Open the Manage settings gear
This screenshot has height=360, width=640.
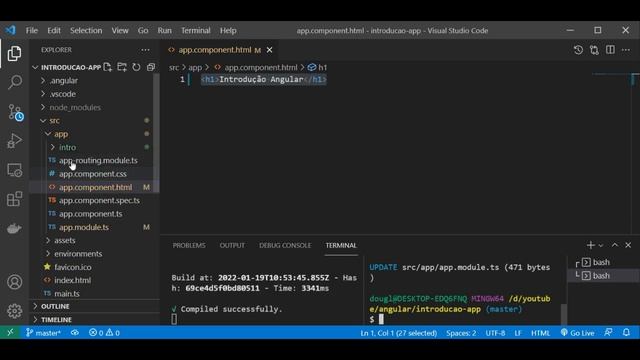click(14, 311)
